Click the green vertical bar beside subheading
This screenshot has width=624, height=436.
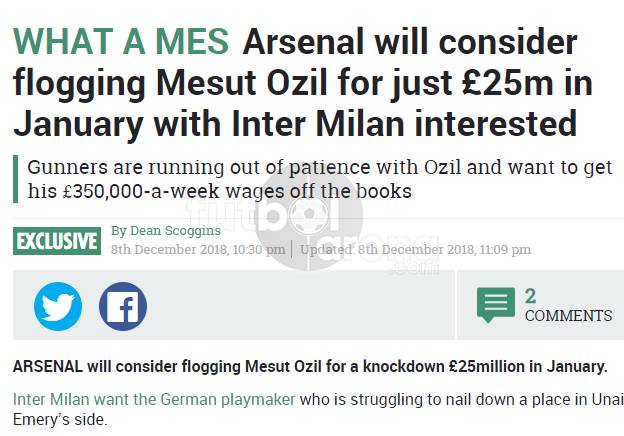(x=16, y=179)
